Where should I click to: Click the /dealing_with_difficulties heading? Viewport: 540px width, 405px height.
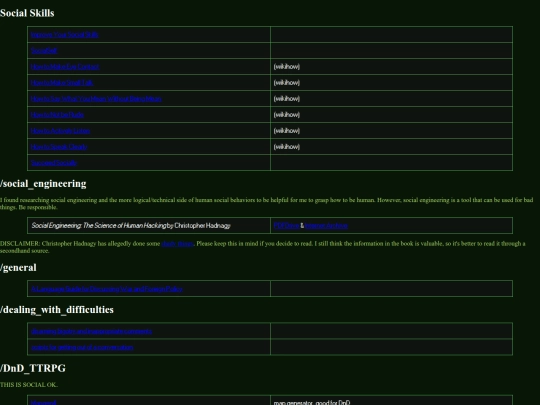57,310
